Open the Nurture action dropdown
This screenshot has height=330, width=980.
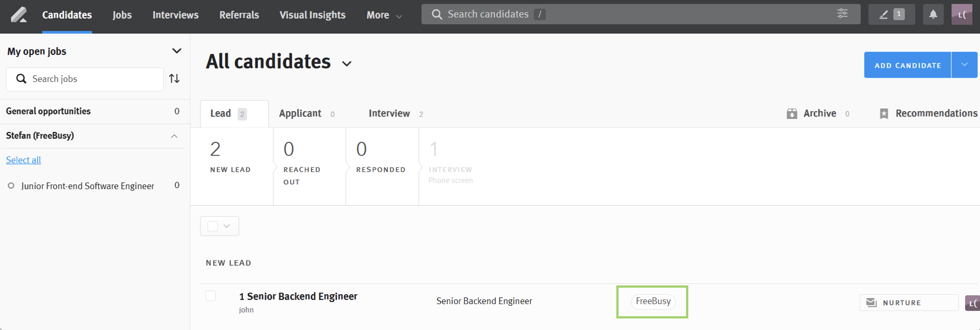coord(909,302)
